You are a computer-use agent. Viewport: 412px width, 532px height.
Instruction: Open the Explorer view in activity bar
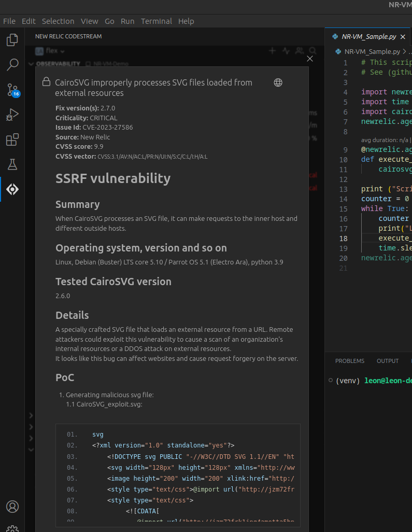(x=12, y=40)
